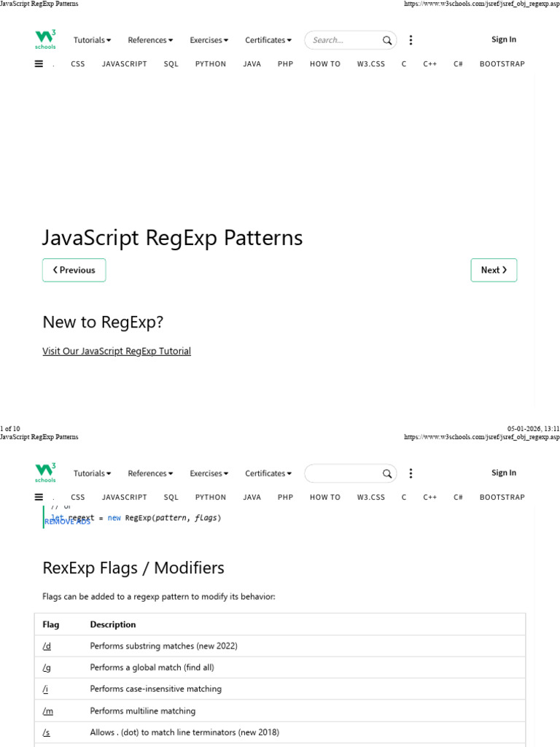The image size is (560, 747).
Task: Open W3.CSS in the first topic bar
Action: [x=371, y=64]
